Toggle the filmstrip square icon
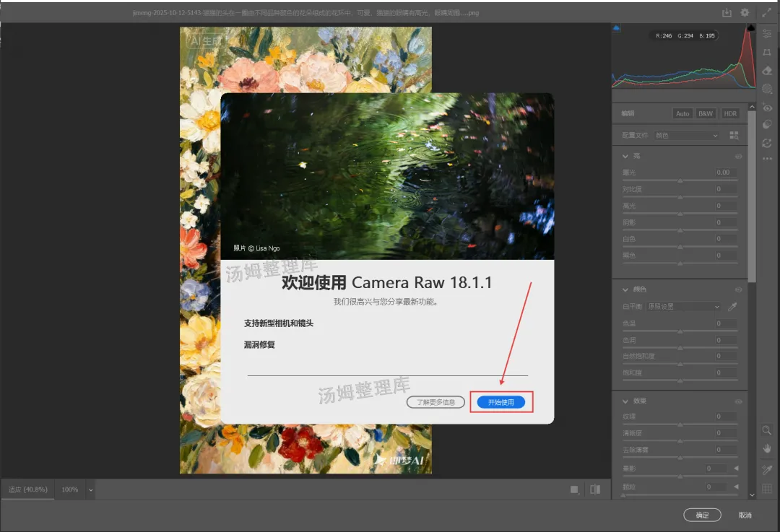Image resolution: width=780 pixels, height=532 pixels. 575,489
